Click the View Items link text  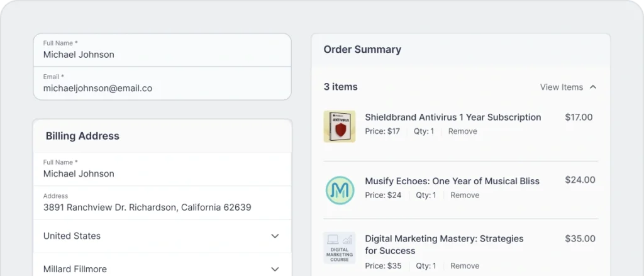tap(561, 87)
